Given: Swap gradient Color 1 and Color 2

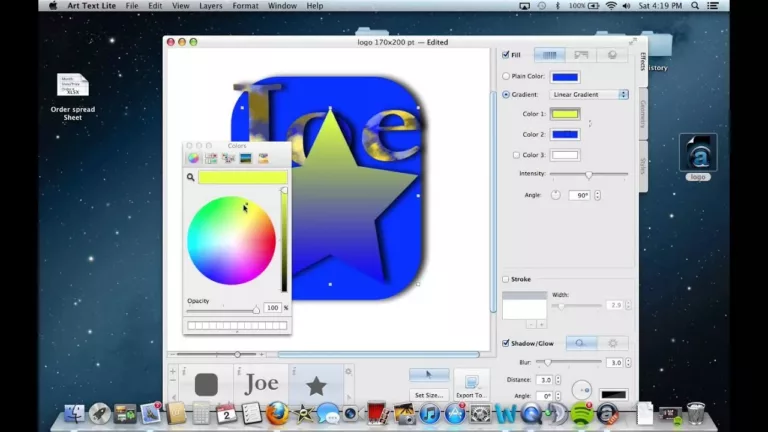Looking at the screenshot, I should click(590, 124).
